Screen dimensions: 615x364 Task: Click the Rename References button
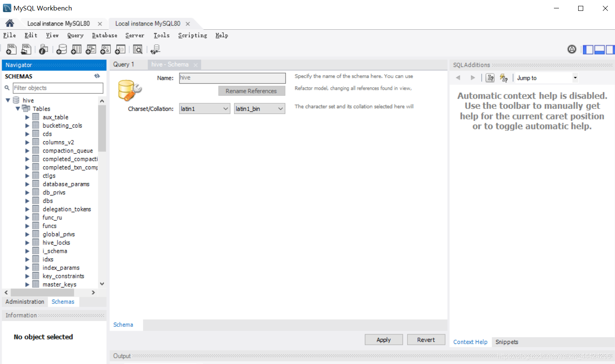(251, 91)
